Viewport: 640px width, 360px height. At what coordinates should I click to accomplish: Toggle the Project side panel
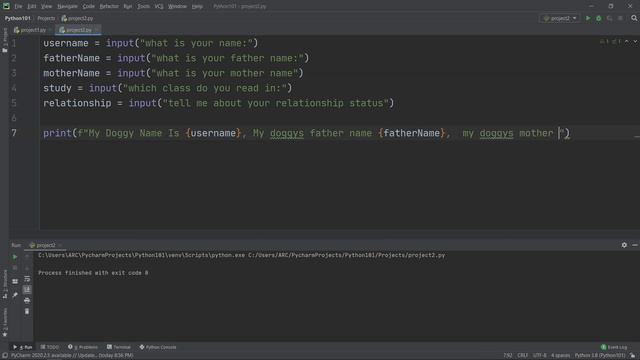[x=5, y=40]
